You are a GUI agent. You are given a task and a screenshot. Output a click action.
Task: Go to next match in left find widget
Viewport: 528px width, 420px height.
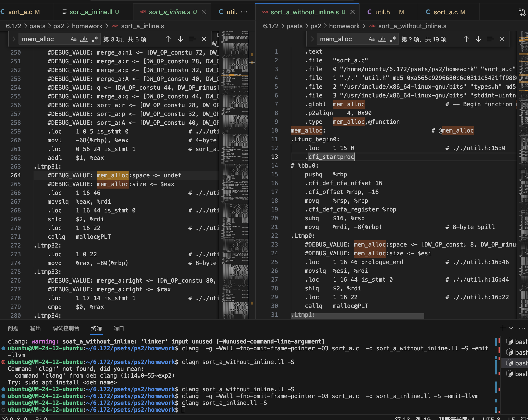[180, 39]
